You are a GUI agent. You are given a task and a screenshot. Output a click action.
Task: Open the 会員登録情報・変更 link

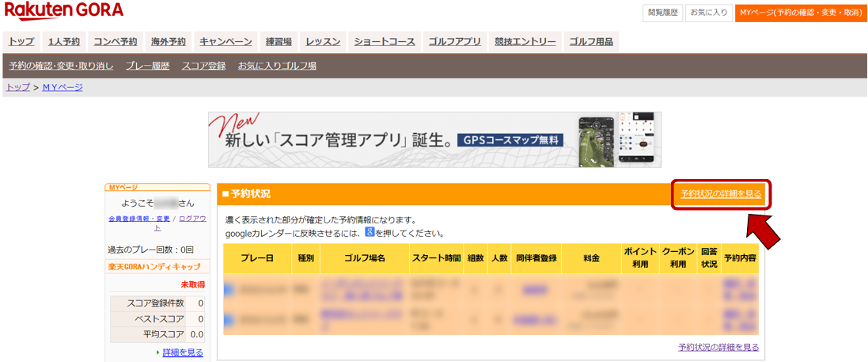pyautogui.click(x=138, y=219)
